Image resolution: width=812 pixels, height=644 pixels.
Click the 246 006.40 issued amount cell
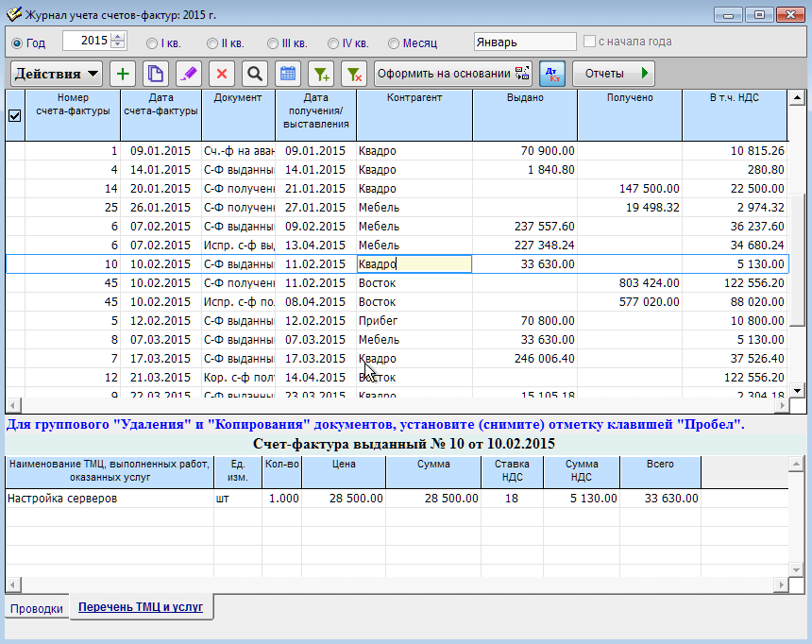point(525,359)
